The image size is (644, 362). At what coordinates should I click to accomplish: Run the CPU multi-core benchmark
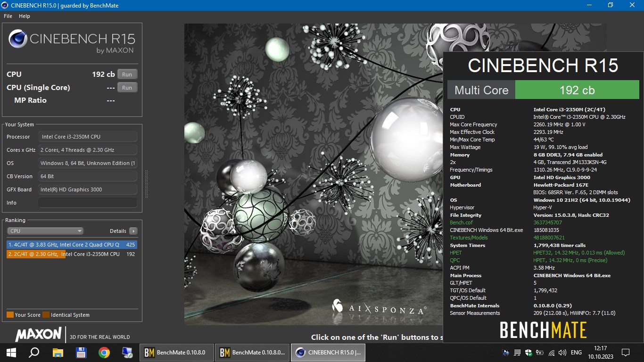pyautogui.click(x=127, y=74)
